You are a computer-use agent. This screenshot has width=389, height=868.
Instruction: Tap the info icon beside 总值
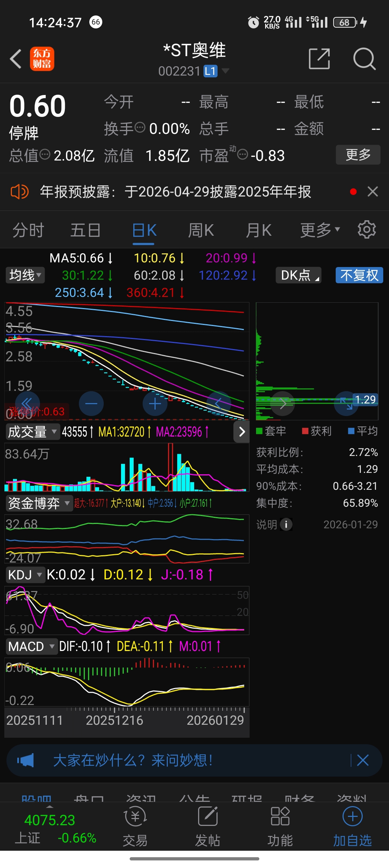45,155
